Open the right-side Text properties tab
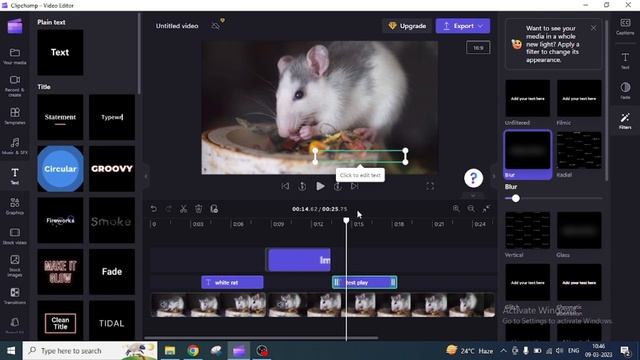The image size is (640, 360). [x=625, y=60]
